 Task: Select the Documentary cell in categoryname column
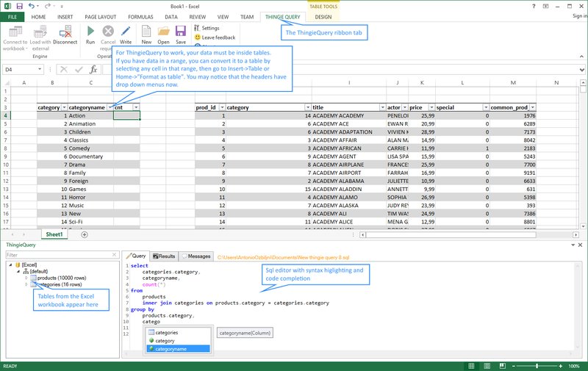point(90,156)
